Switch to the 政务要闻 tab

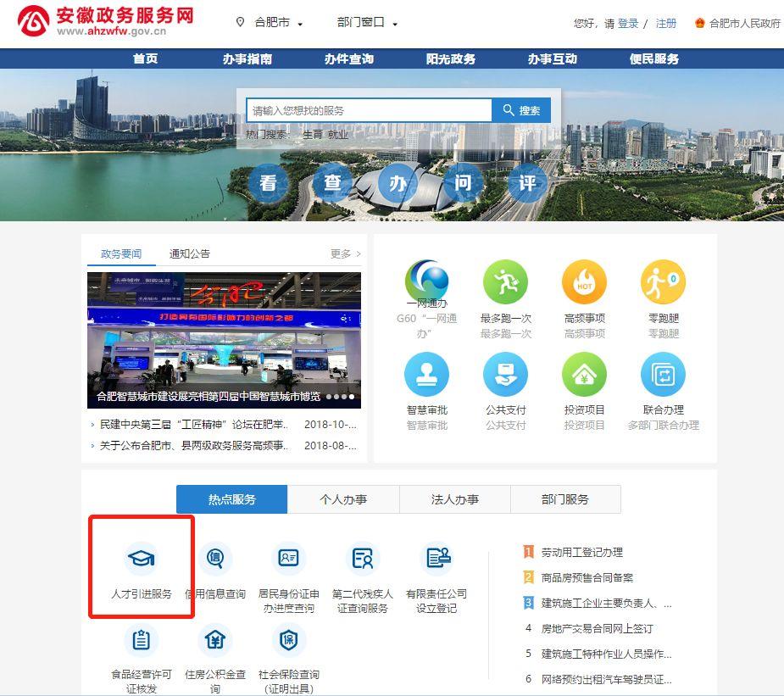pos(121,254)
